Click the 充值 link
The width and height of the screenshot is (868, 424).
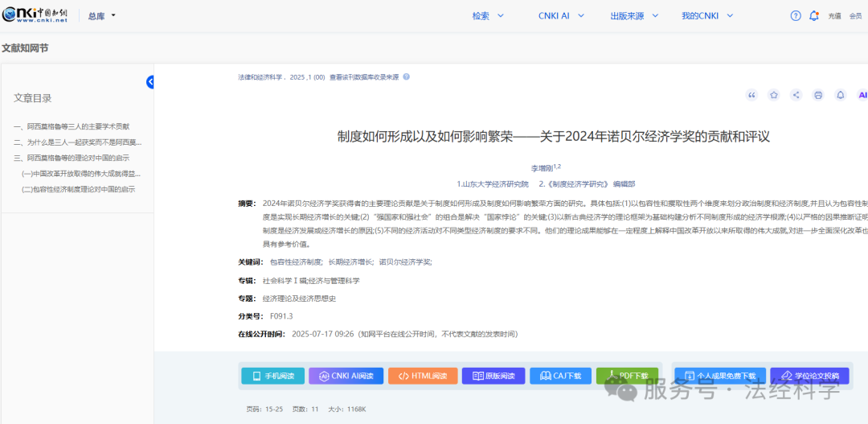pos(834,16)
